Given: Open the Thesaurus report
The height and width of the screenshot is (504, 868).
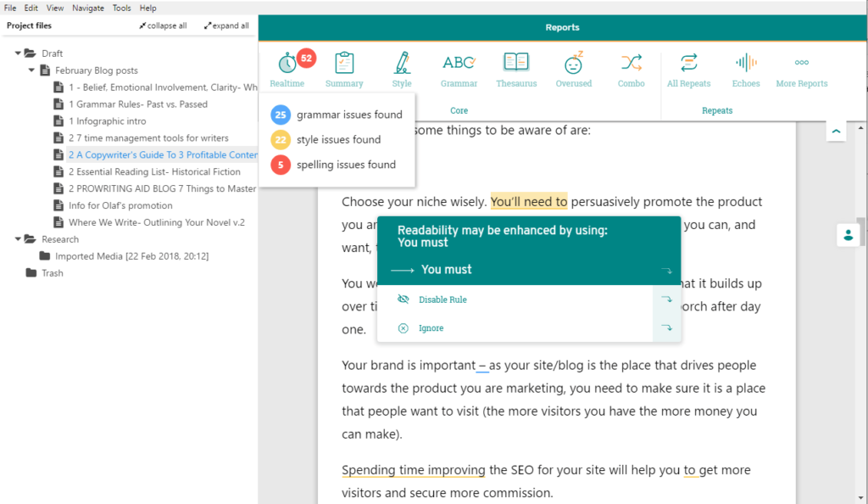Looking at the screenshot, I should pyautogui.click(x=516, y=69).
